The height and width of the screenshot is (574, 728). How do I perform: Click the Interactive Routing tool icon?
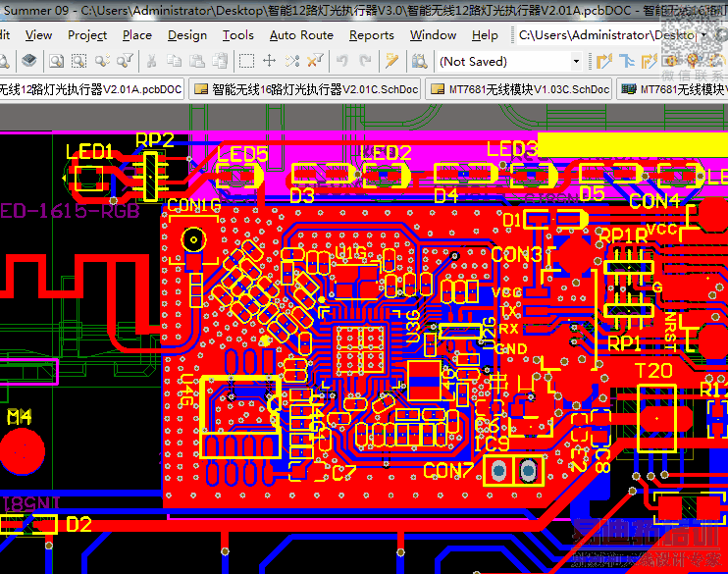tap(604, 61)
